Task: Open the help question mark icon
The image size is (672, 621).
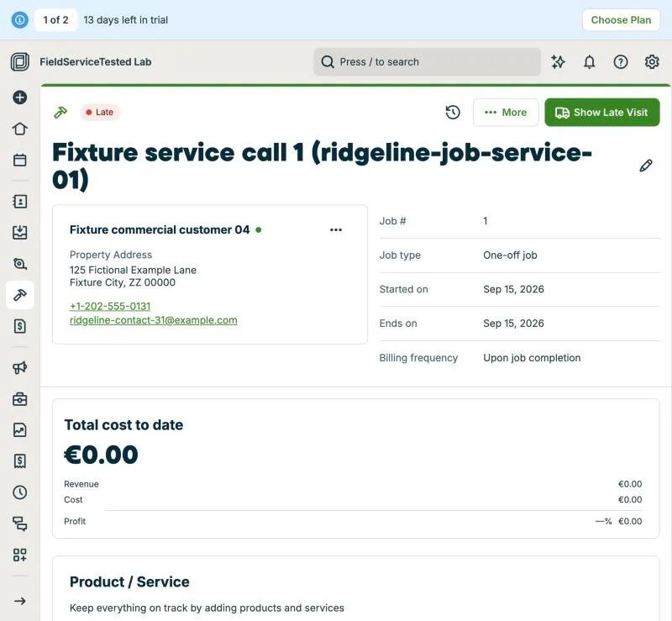Action: tap(621, 61)
